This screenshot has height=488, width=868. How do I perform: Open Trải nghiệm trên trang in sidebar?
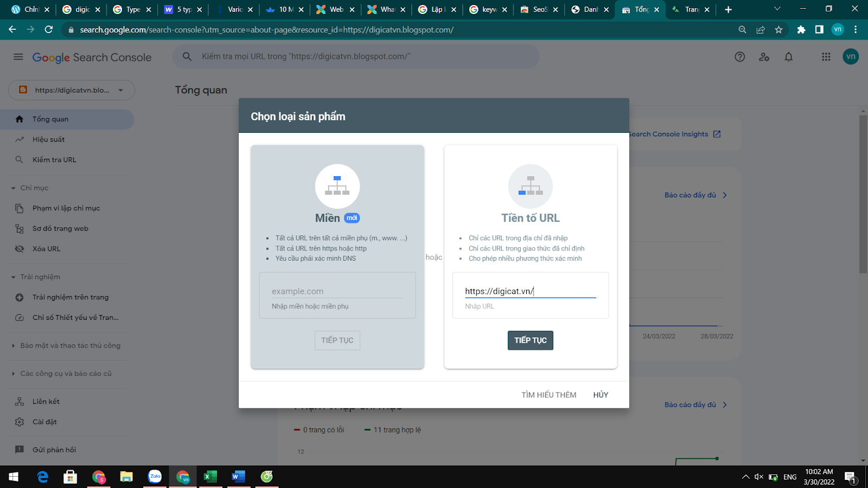tap(67, 297)
